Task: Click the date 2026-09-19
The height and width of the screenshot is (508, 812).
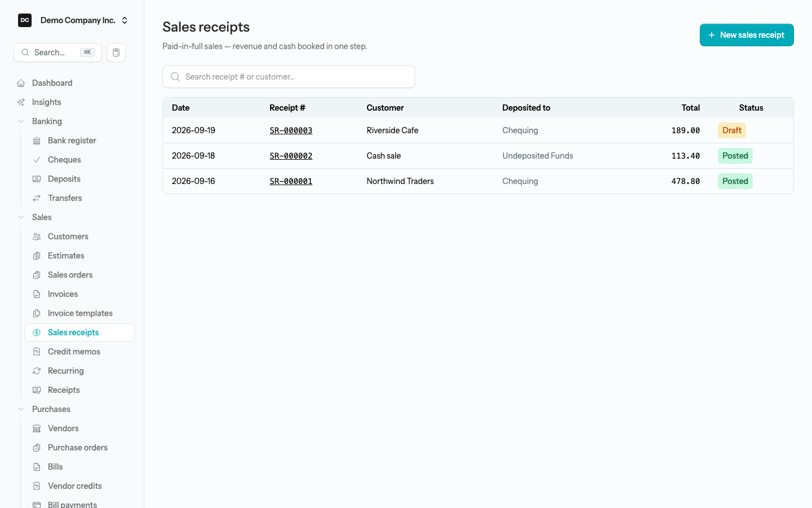Action: click(x=193, y=130)
